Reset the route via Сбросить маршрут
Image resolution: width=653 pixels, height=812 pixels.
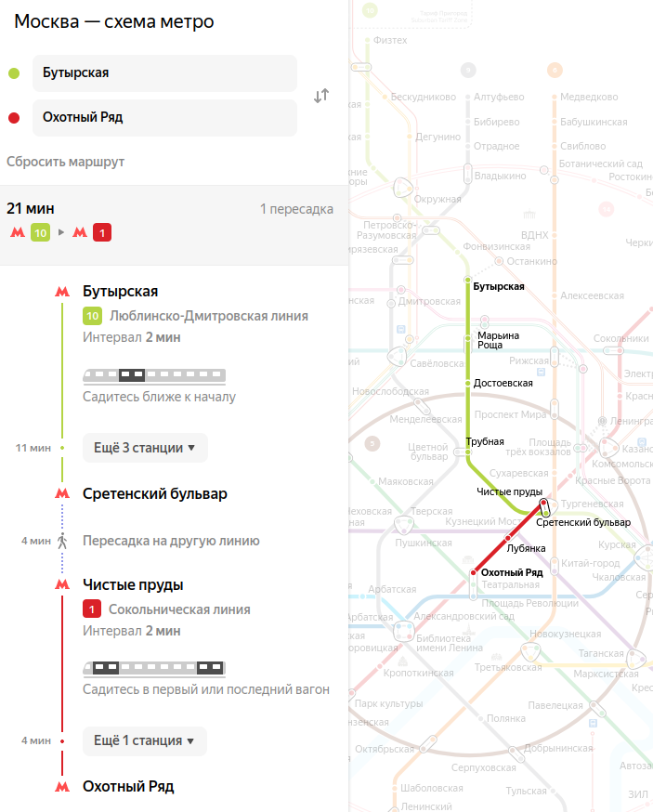point(65,162)
